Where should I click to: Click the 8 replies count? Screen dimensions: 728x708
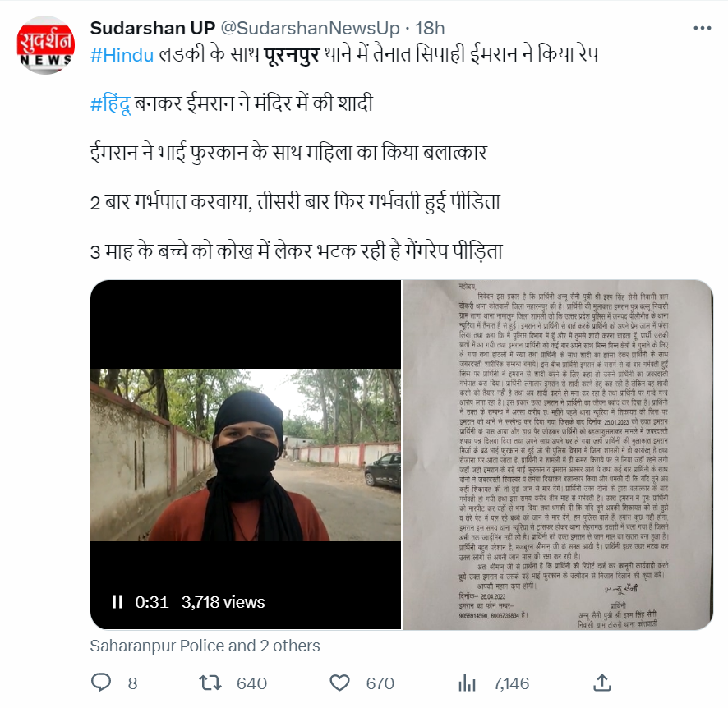(x=132, y=683)
